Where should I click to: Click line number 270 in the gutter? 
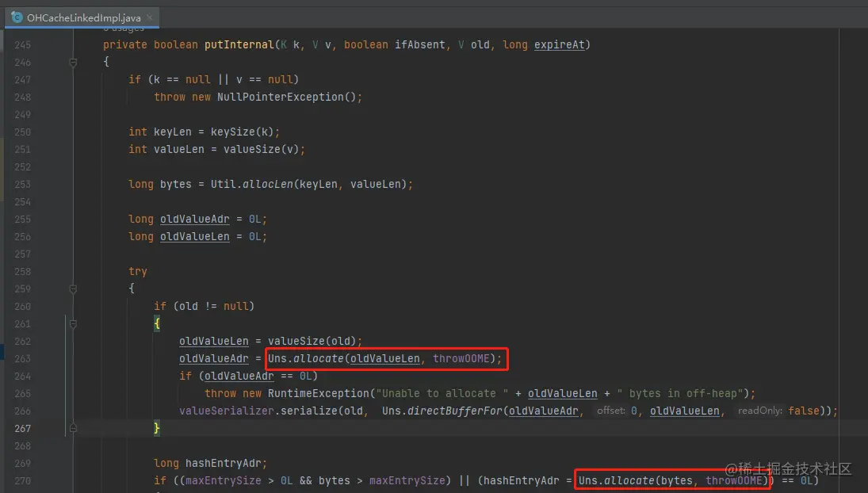coord(23,480)
